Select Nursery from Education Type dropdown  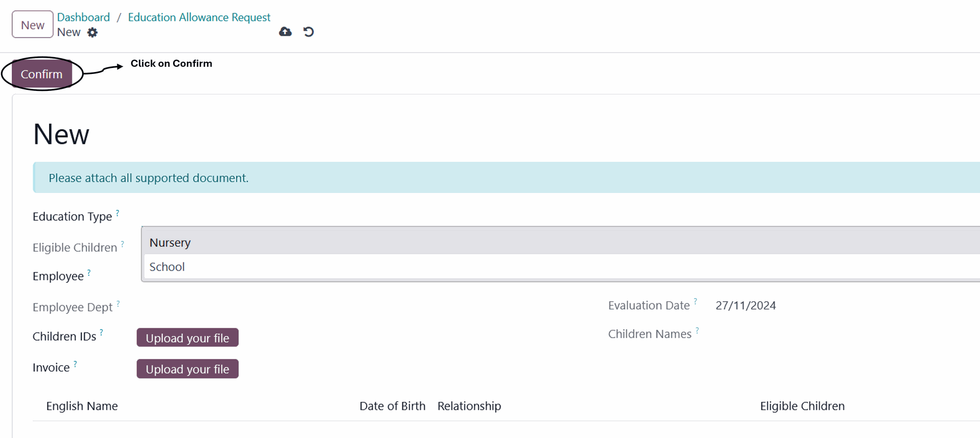pyautogui.click(x=170, y=242)
